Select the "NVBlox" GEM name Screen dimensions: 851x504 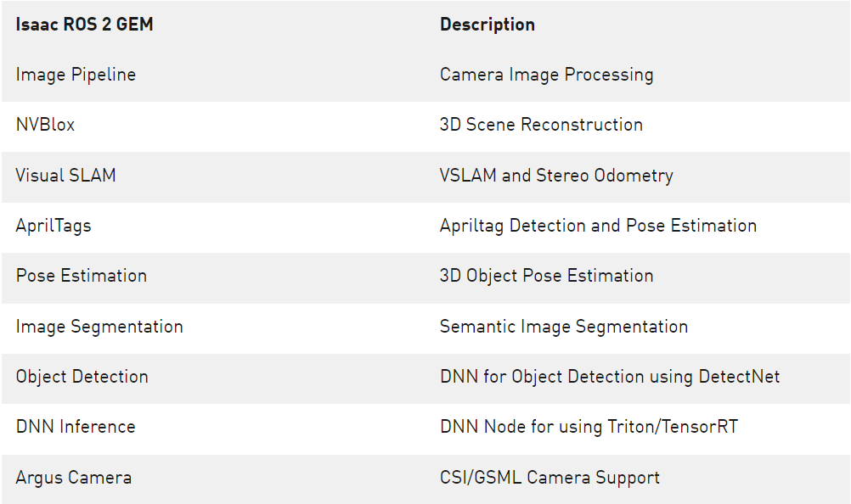tap(45, 125)
